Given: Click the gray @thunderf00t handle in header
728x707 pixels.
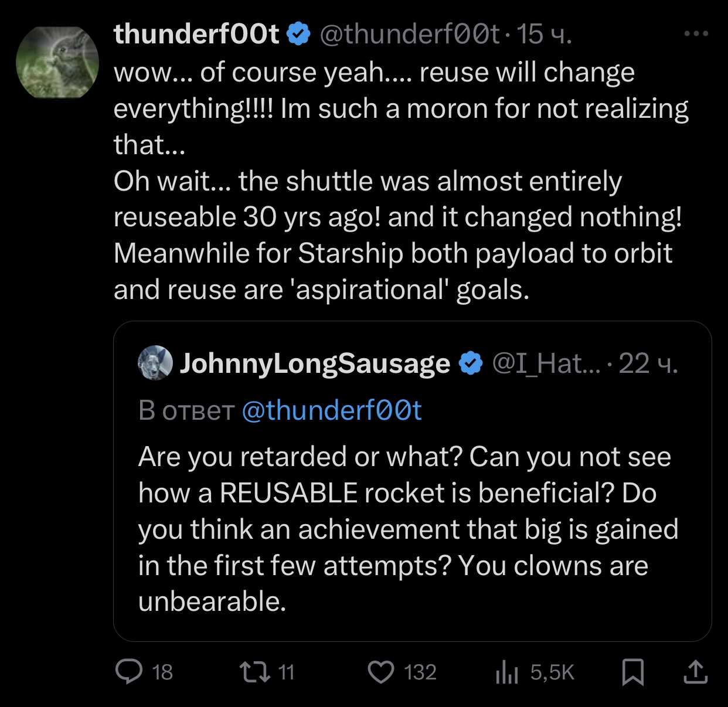Looking at the screenshot, I should pyautogui.click(x=409, y=34).
